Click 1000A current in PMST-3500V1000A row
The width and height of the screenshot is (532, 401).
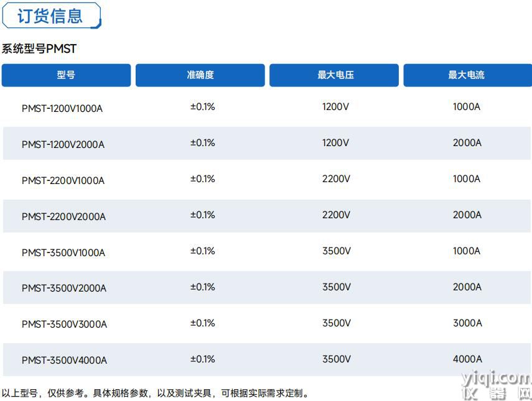click(x=467, y=251)
